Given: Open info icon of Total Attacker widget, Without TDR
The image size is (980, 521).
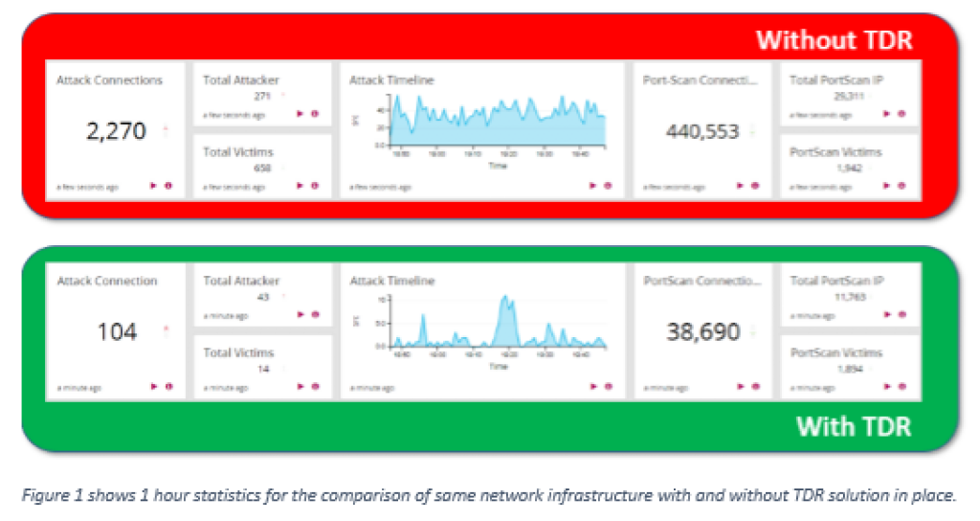Looking at the screenshot, I should (315, 114).
